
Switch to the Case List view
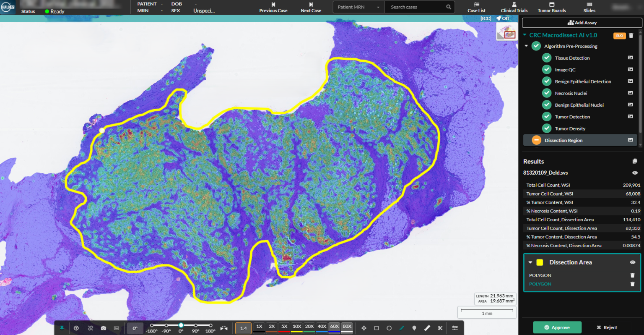pyautogui.click(x=476, y=7)
